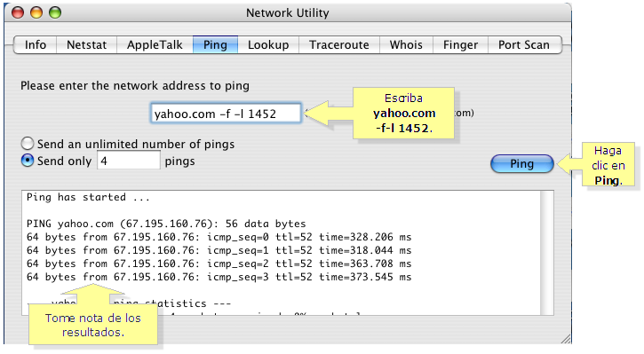Click inside the ping output text area
Viewport: 644px width, 354px height.
coord(282,253)
